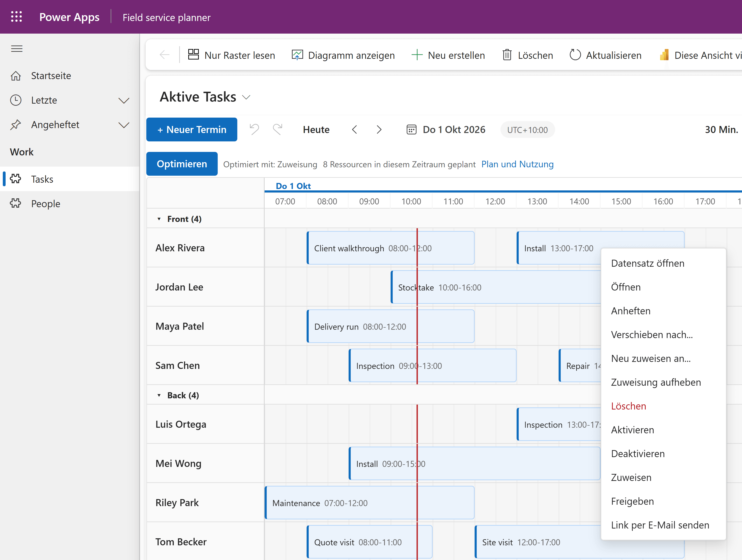The height and width of the screenshot is (560, 742).
Task: Click the Optimieren button
Action: tap(182, 164)
